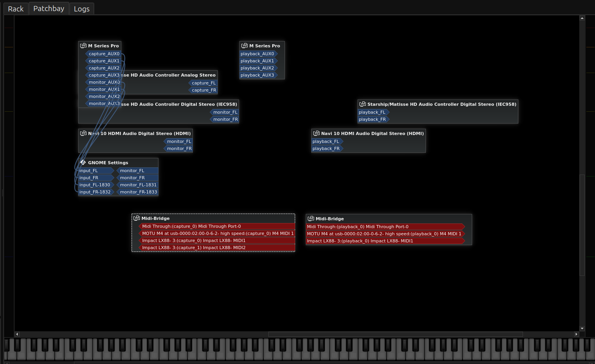Click the input_FL-1830 port on GNOME Settings
This screenshot has width=595, height=364.
click(x=96, y=185)
